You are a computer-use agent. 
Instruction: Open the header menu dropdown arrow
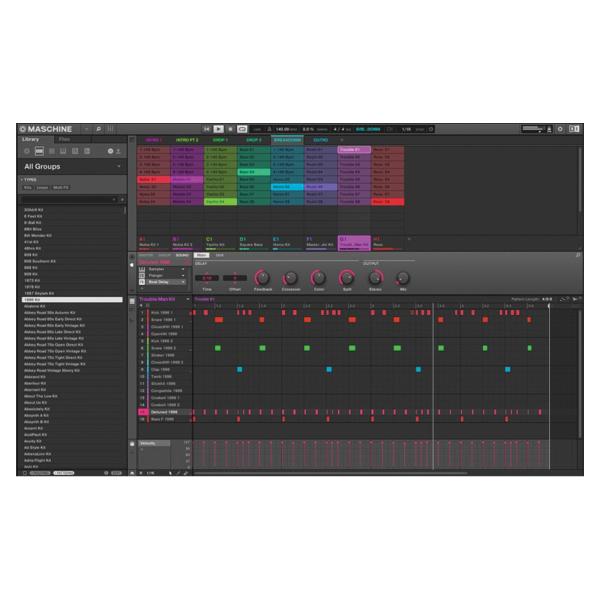pyautogui.click(x=86, y=129)
